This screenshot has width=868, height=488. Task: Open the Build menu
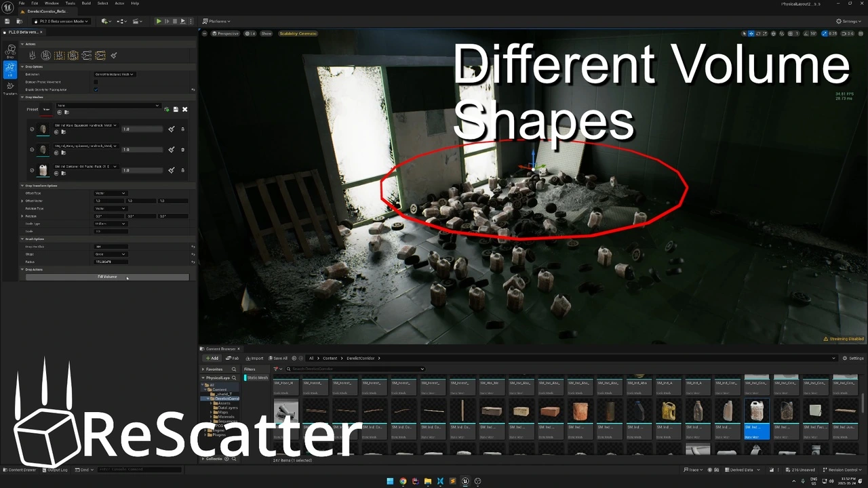(86, 3)
